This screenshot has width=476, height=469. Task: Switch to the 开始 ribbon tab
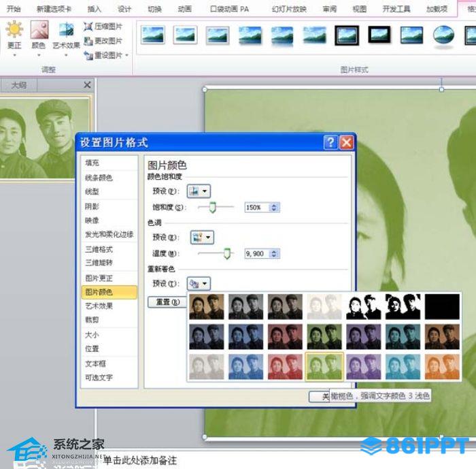point(14,9)
